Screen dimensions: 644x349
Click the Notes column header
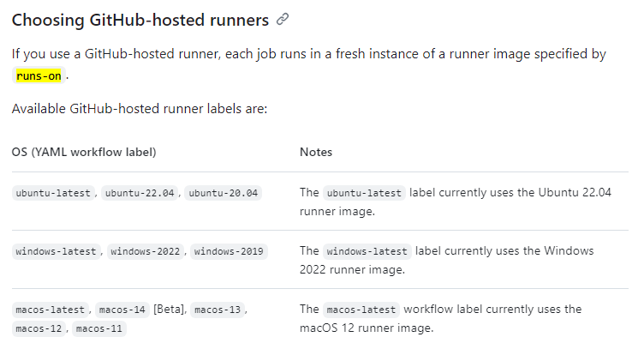[316, 152]
